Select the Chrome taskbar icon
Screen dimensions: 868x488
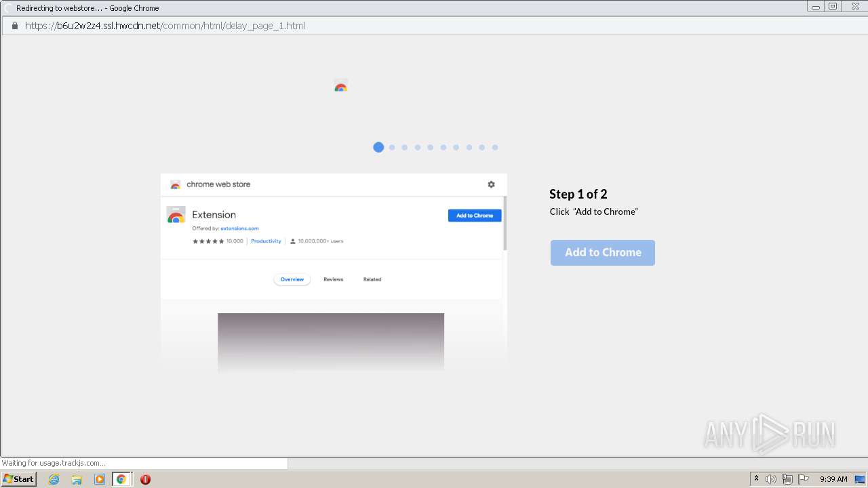point(121,479)
